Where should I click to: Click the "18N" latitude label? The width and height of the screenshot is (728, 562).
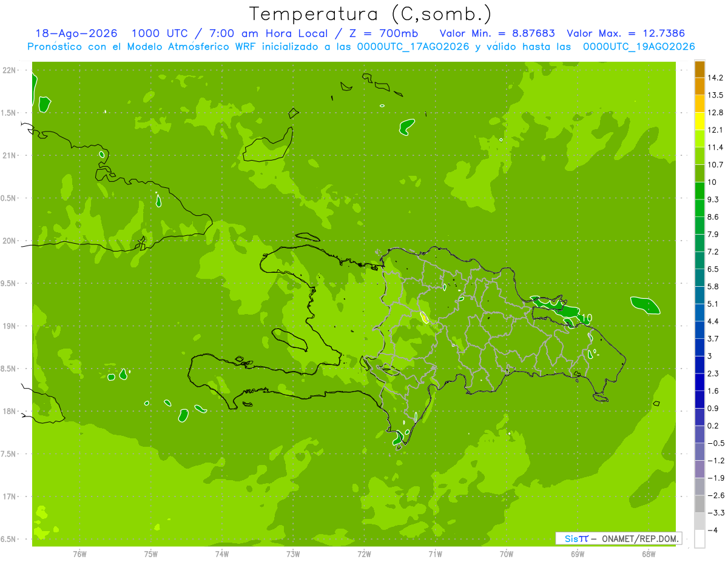(10, 411)
